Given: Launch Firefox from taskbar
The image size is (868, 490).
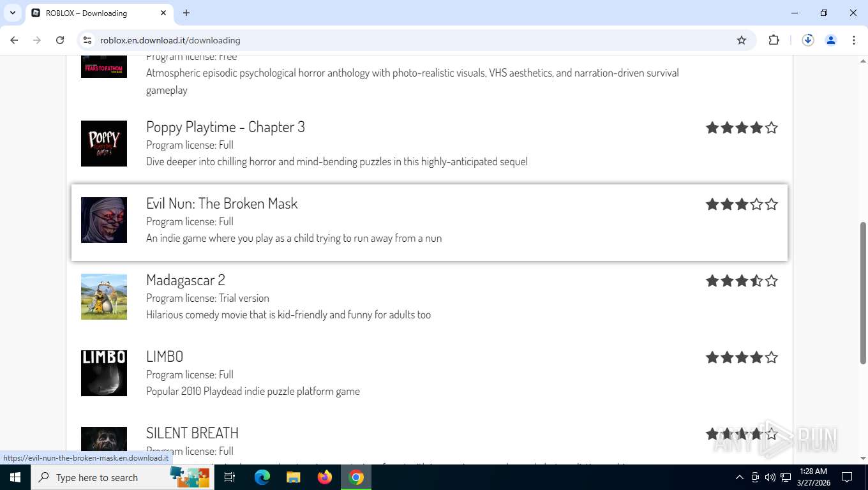Looking at the screenshot, I should click(325, 477).
